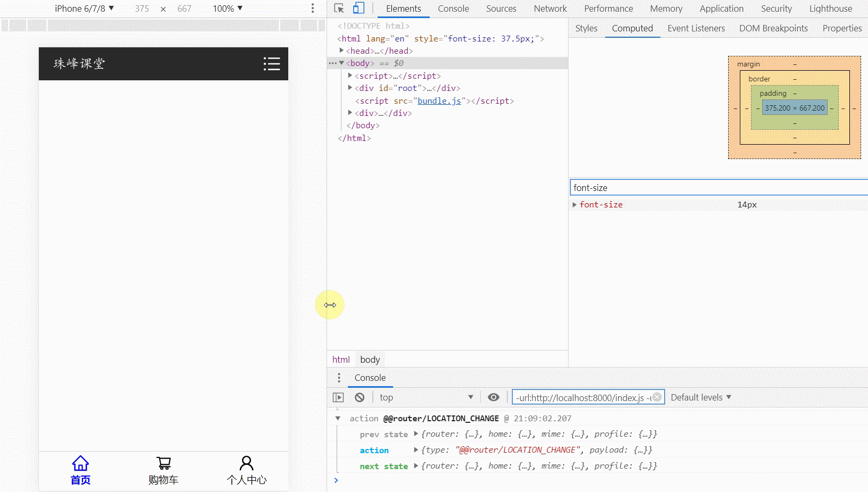Click the font-size filter input field
The height and width of the screenshot is (492, 868).
coord(718,188)
